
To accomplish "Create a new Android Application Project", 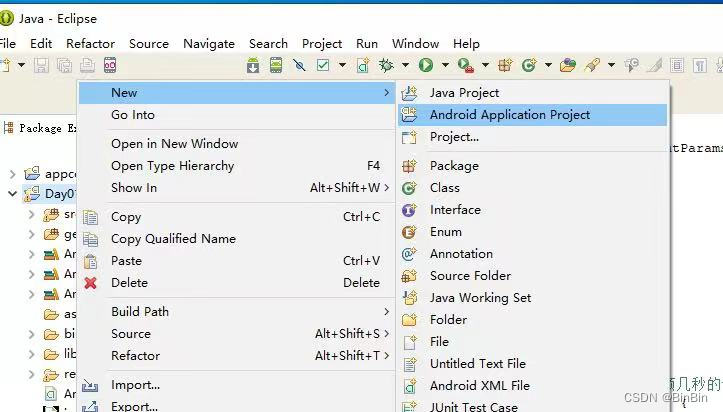I will coord(533,115).
